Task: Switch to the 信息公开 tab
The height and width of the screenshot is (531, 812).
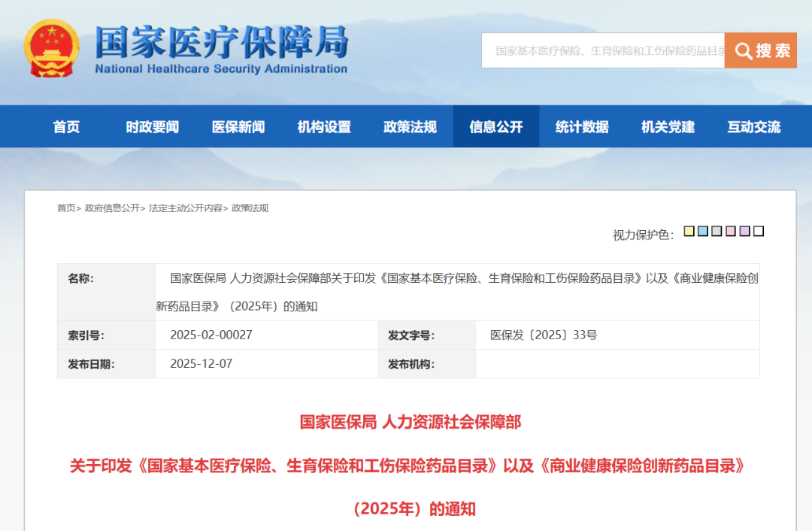Action: click(x=497, y=126)
